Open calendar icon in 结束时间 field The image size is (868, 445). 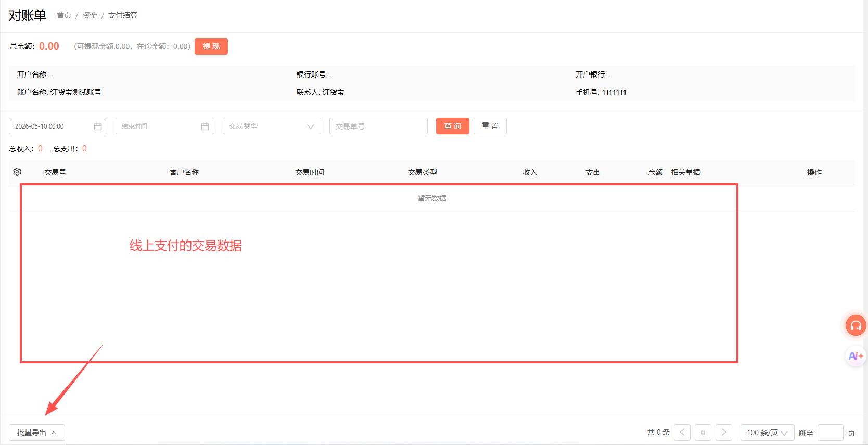(205, 126)
